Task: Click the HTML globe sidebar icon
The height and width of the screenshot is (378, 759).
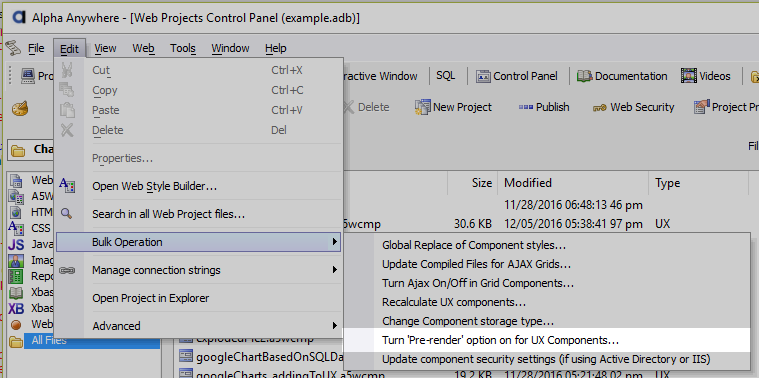Action: click(x=16, y=212)
